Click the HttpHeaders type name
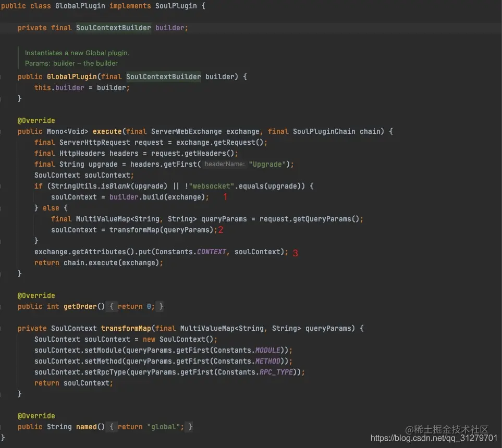The height and width of the screenshot is (448, 502). point(82,153)
